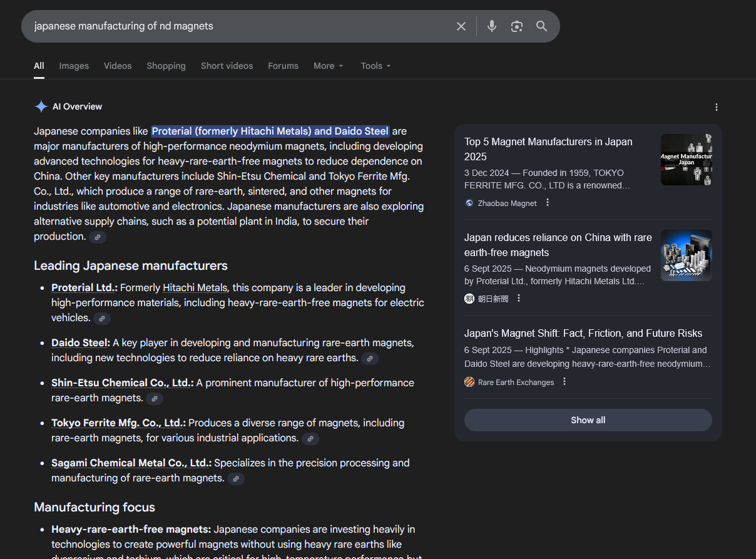Screen dimensions: 756x559
Task: Open the Magnet Manufacturers Japan thumbnail image
Action: click(687, 160)
